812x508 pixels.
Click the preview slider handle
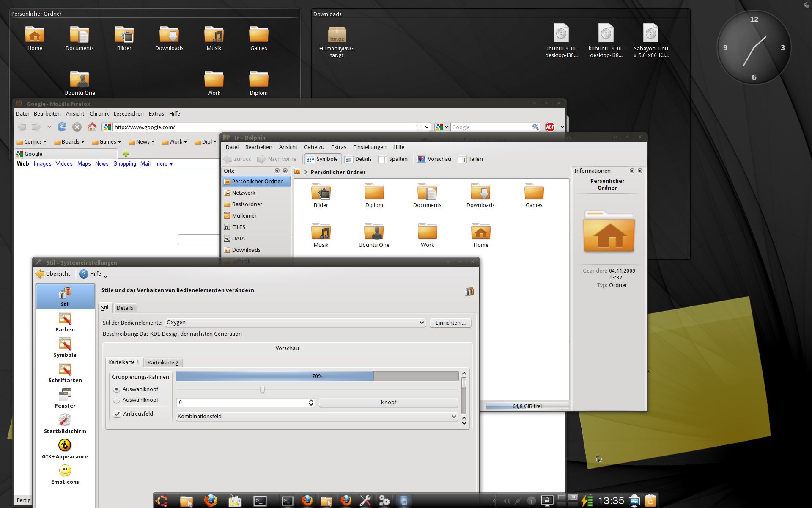(x=262, y=389)
